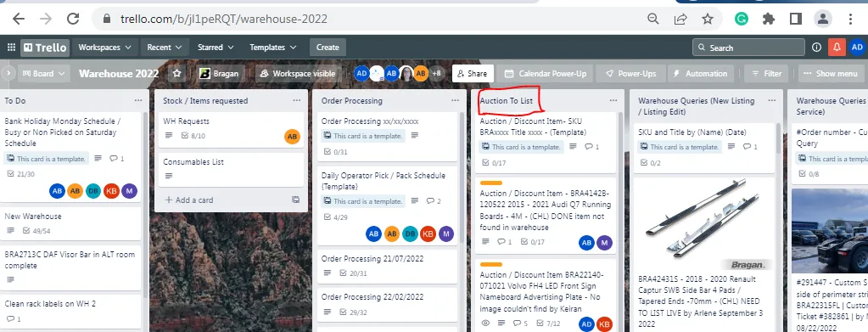
Task: Open WH Requests card
Action: click(231, 130)
